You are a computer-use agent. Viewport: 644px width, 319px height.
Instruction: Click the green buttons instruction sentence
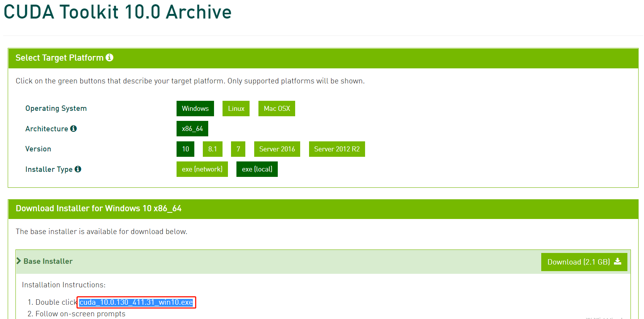point(190,81)
